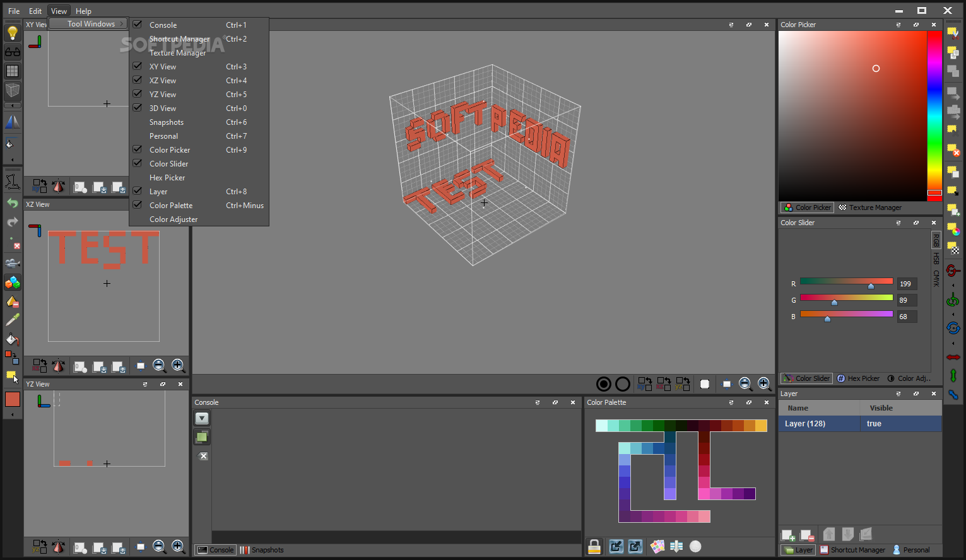This screenshot has height=560, width=966.
Task: Click the export palette arrow icon
Action: (x=635, y=547)
